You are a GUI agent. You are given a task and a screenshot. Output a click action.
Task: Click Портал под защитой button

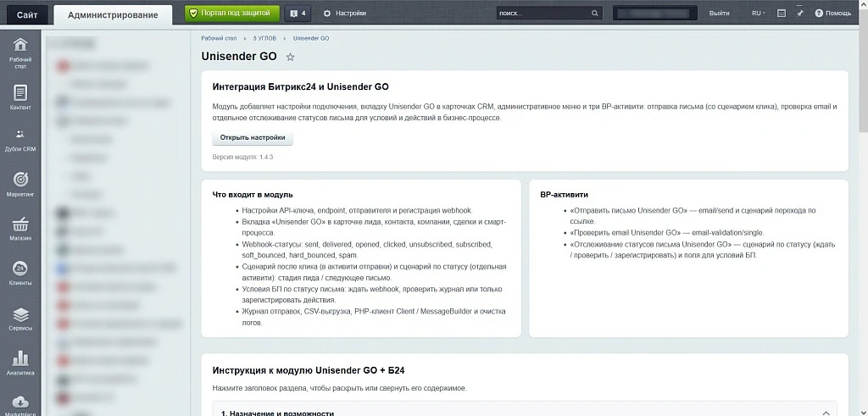[x=232, y=14]
